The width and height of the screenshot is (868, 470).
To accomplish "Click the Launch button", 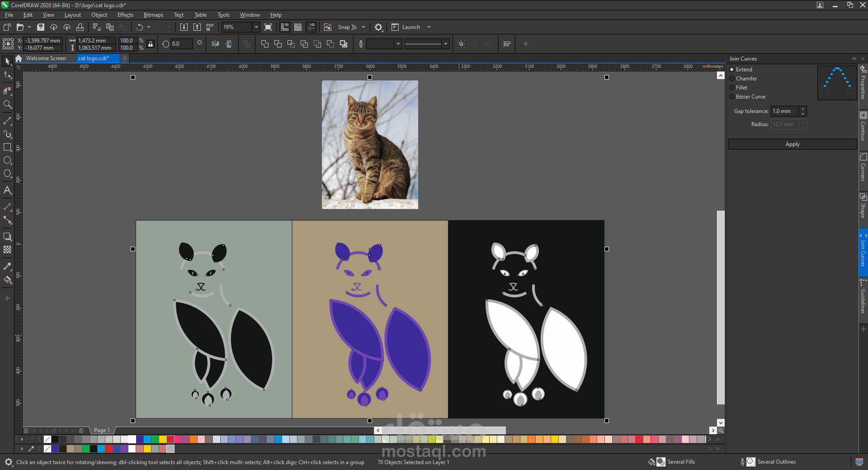I will pos(410,27).
